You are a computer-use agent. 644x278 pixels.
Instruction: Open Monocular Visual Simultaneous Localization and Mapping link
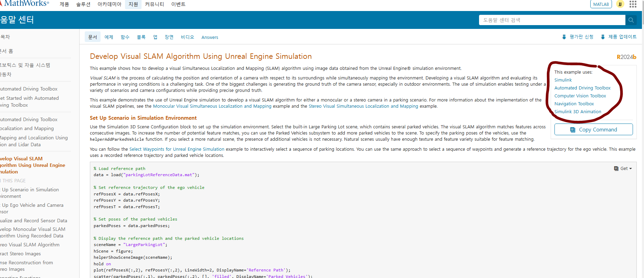[212, 106]
